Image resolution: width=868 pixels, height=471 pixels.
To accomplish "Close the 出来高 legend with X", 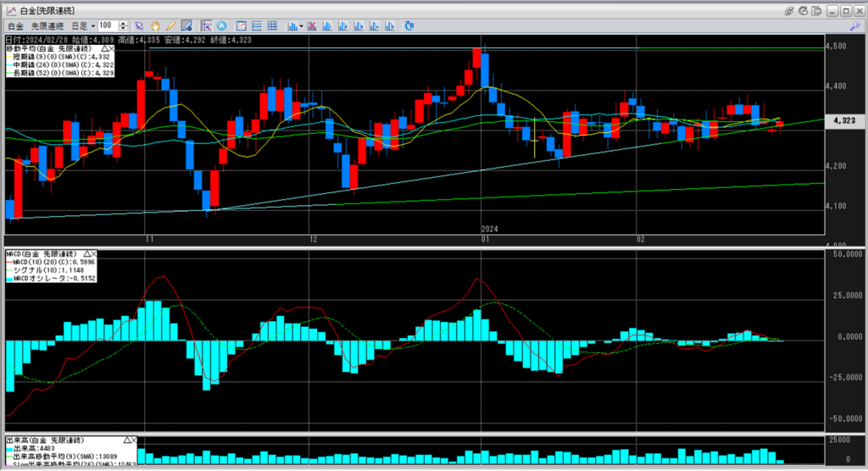I will tap(133, 440).
